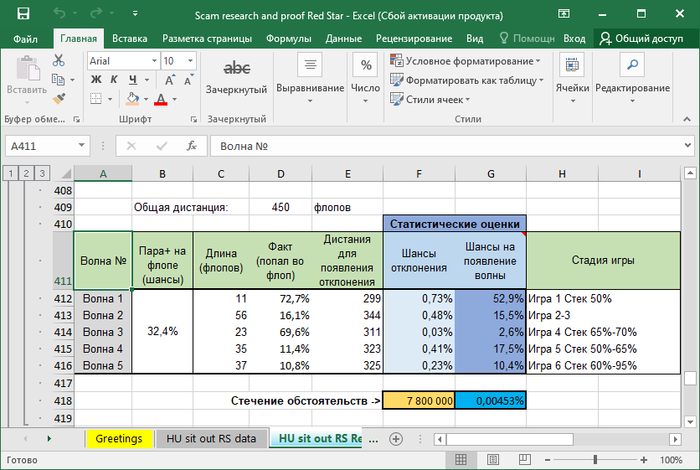The height and width of the screenshot is (470, 700).
Task: Click the Помощник lightbulb search
Action: pos(527,39)
